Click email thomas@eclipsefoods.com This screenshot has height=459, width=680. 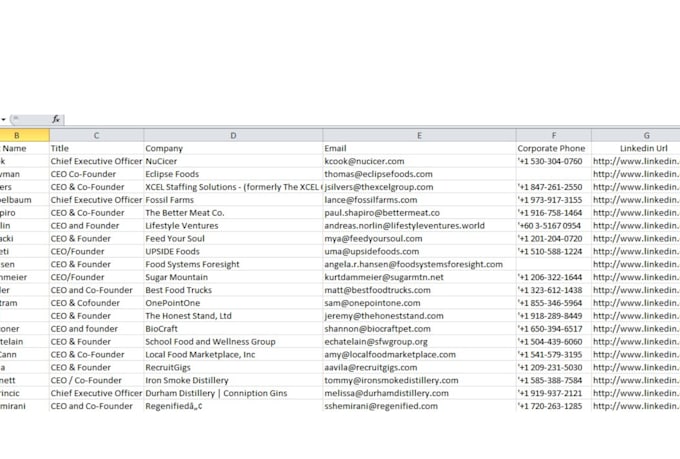(x=378, y=174)
